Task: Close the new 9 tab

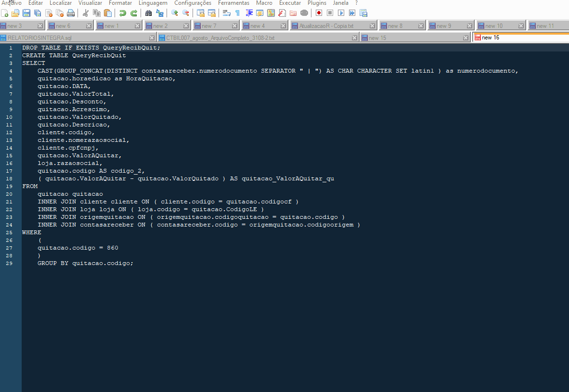Action: 469,26
